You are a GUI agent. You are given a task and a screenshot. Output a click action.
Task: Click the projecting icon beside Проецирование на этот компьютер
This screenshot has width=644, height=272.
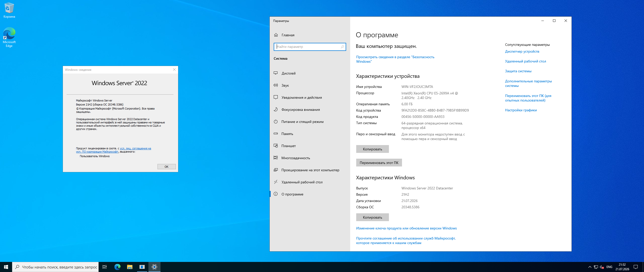pos(276,170)
